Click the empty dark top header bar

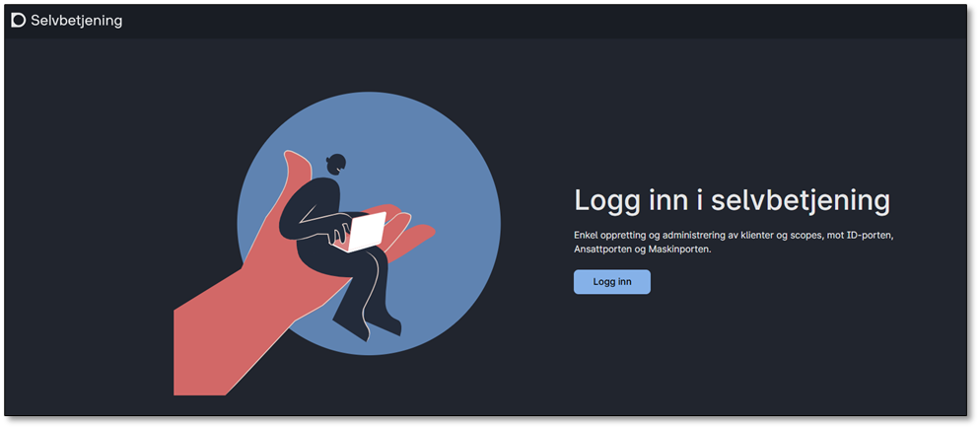pos(542,20)
